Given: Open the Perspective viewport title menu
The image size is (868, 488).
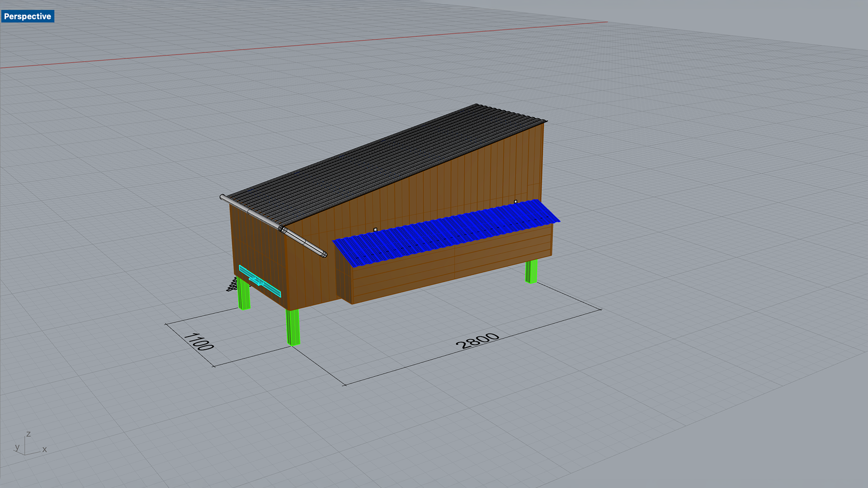Looking at the screenshot, I should (x=28, y=16).
